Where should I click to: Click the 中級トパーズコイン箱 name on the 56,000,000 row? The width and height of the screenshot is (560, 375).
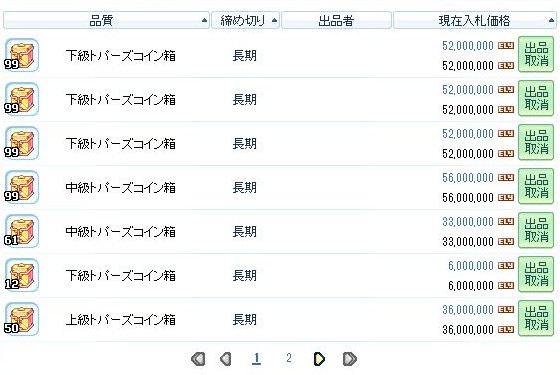point(121,188)
